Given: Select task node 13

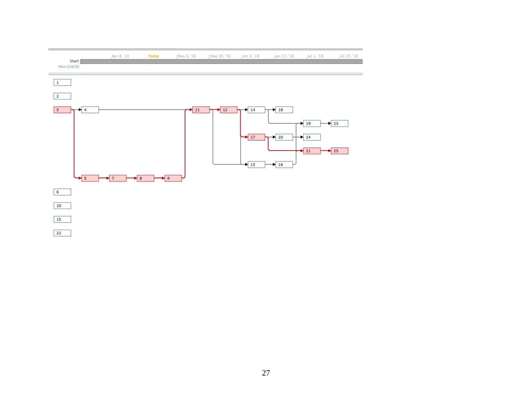Looking at the screenshot, I should pos(256,165).
